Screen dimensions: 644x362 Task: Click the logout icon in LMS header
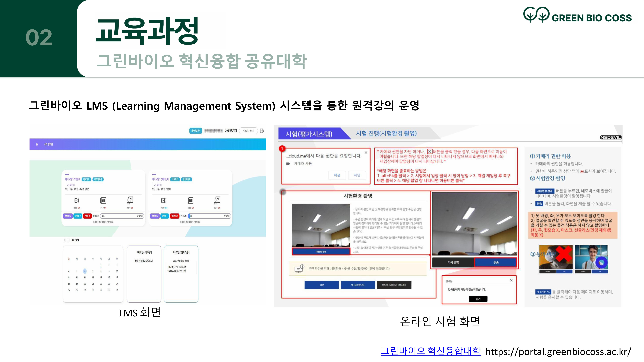[262, 131]
